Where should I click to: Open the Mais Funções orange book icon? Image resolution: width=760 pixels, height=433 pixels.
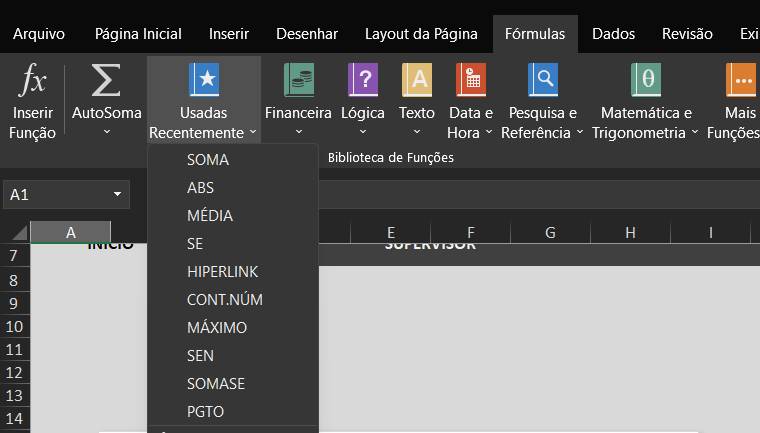tap(741, 80)
